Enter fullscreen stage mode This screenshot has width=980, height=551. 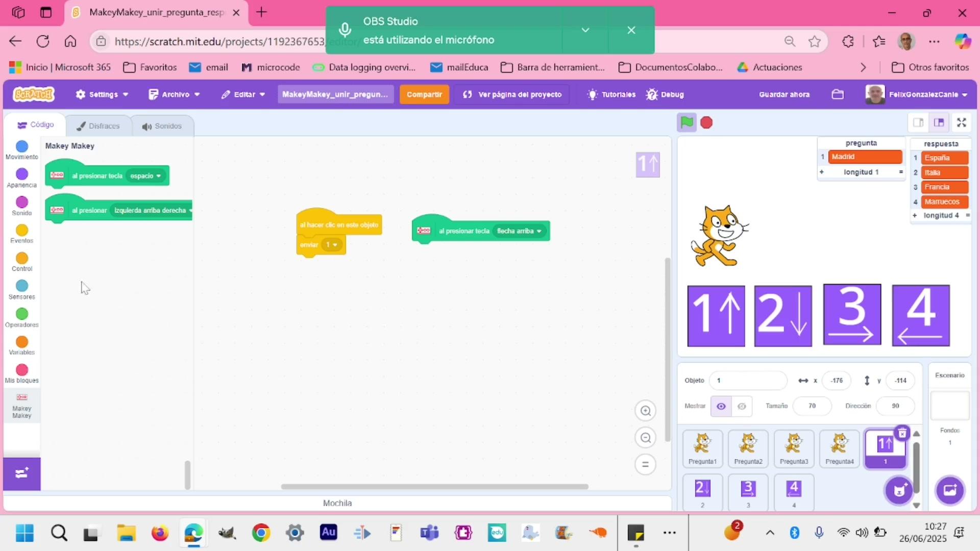(x=962, y=122)
